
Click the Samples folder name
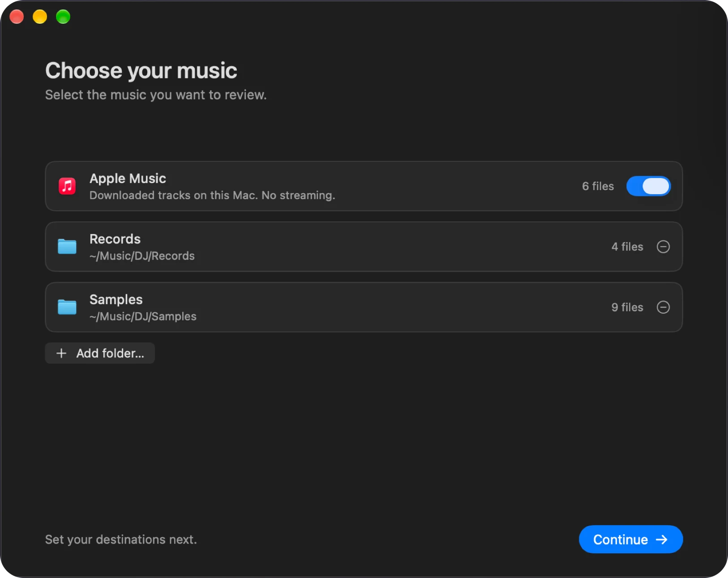coord(116,300)
